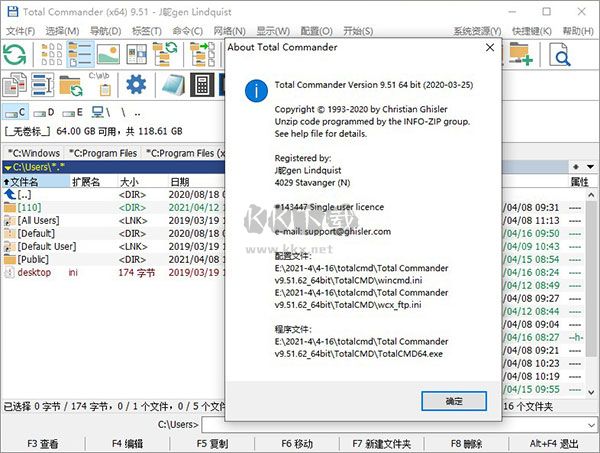
Task: Open the 配置(O) menu
Action: 316,31
